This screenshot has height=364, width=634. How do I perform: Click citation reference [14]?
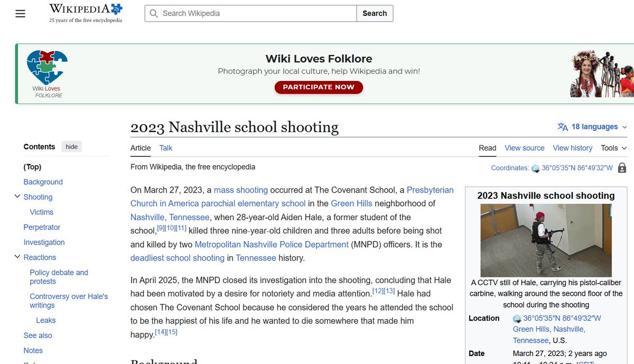160,332
